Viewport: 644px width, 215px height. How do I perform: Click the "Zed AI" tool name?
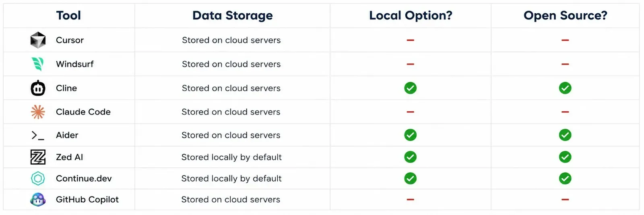tap(69, 157)
